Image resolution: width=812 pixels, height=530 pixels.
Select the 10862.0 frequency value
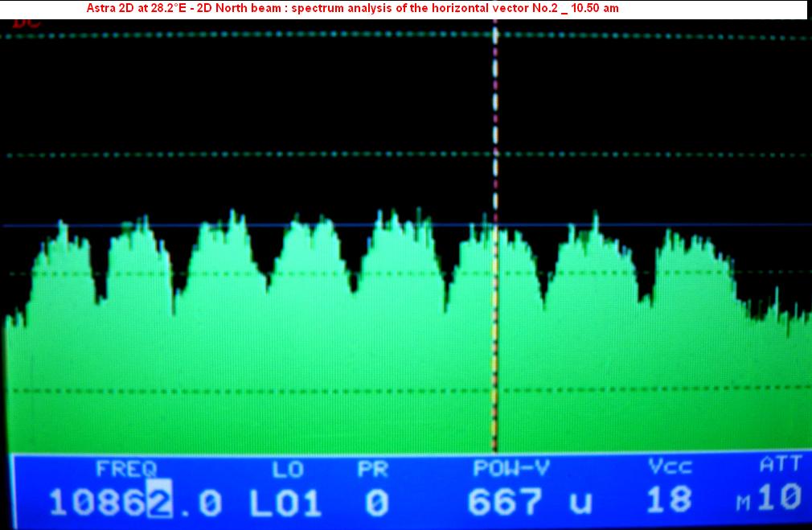134,503
